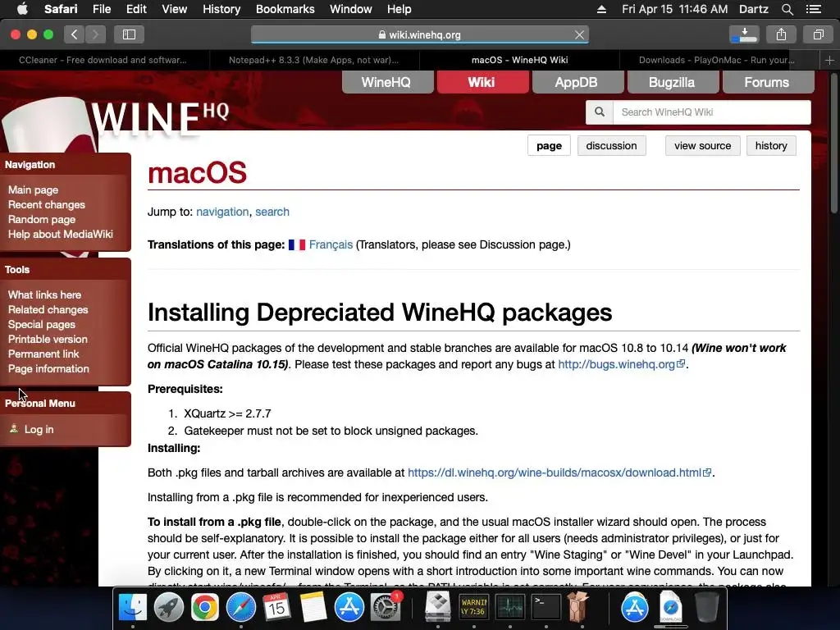This screenshot has height=630, width=840.
Task: Follow the Français translation link
Action: pyautogui.click(x=331, y=244)
